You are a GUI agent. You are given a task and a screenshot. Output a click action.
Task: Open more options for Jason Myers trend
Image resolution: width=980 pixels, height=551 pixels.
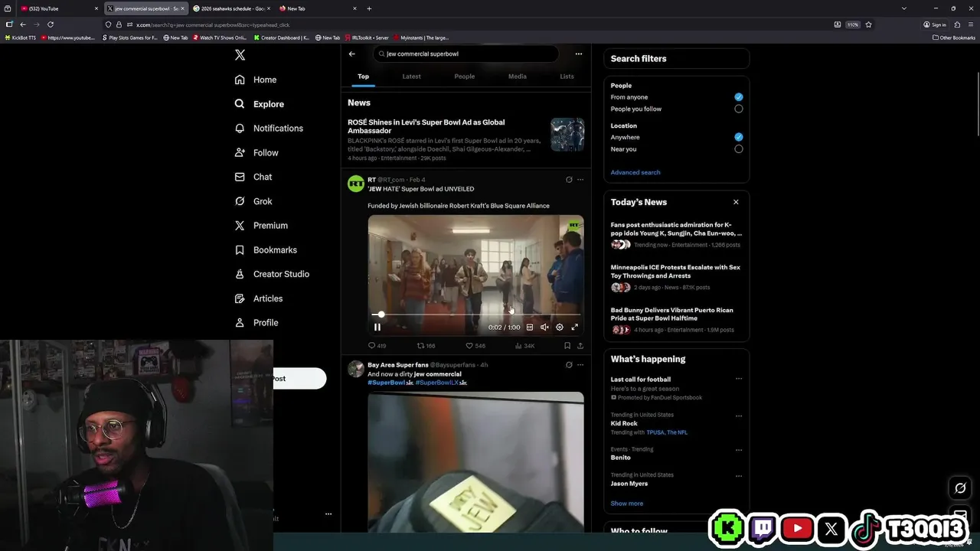click(x=739, y=476)
